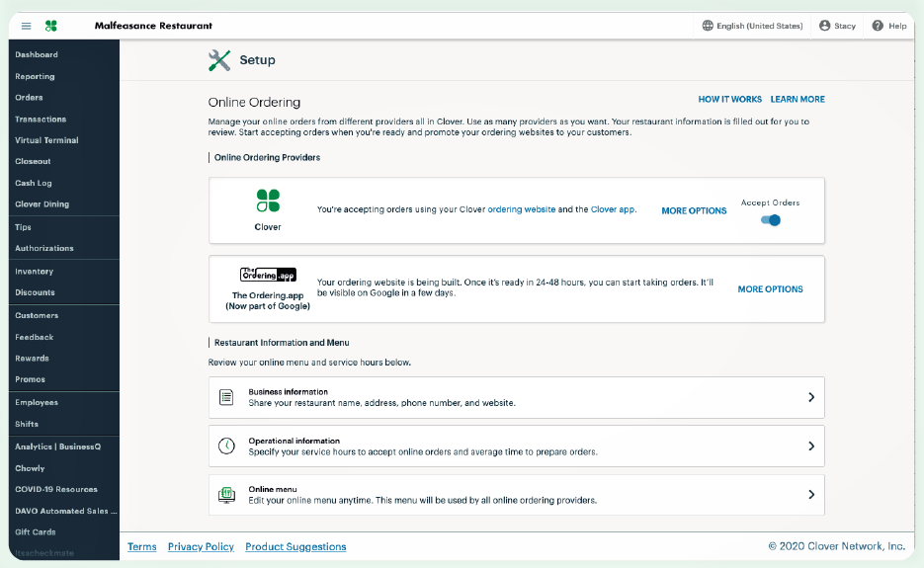Screen dimensions: 924x568
Task: Open Rewards in the sidebar
Action: coord(32,359)
